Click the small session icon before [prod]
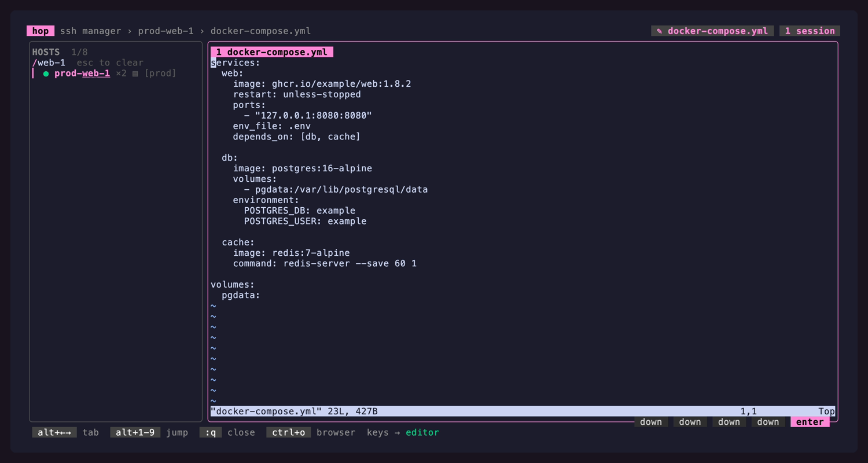The height and width of the screenshot is (463, 868). pos(135,74)
